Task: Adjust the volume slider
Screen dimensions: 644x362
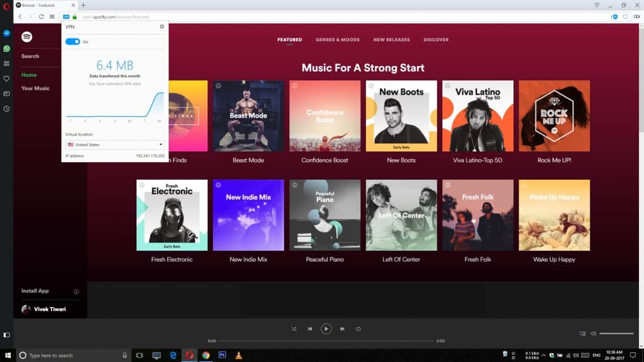Action: pyautogui.click(x=616, y=333)
